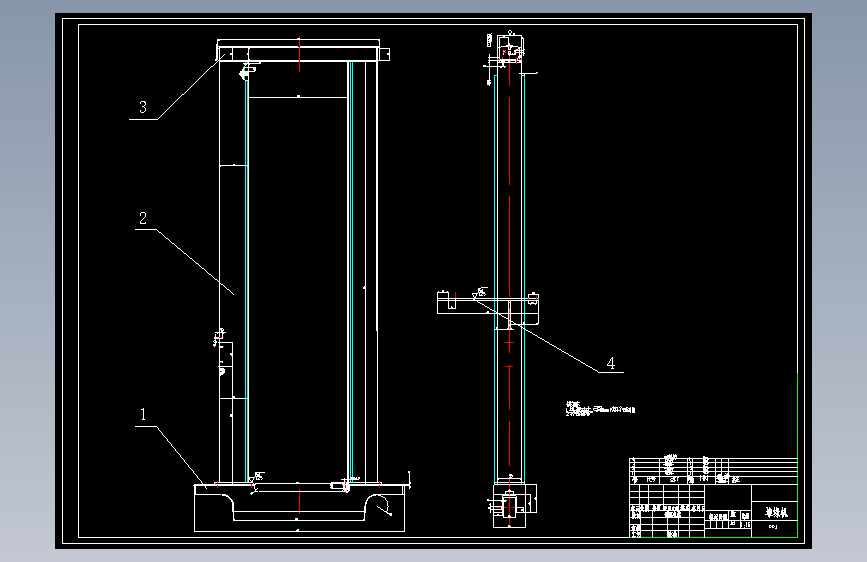
Task: Click the part callout number 3
Action: click(x=143, y=107)
